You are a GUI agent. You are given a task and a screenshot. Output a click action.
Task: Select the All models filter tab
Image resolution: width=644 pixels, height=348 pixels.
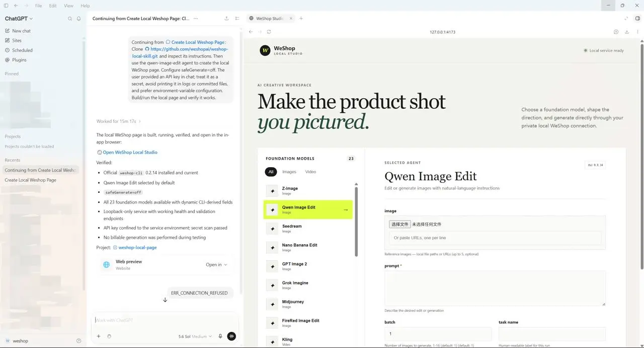(271, 172)
